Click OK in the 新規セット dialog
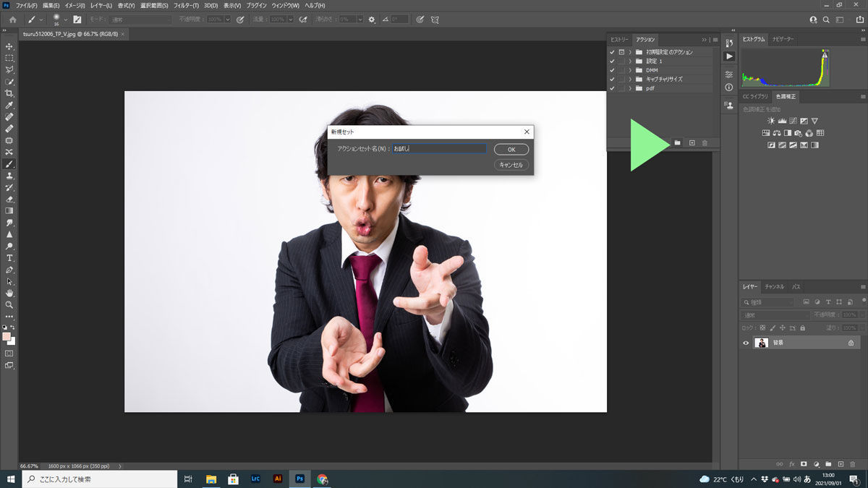This screenshot has height=488, width=868. 511,149
